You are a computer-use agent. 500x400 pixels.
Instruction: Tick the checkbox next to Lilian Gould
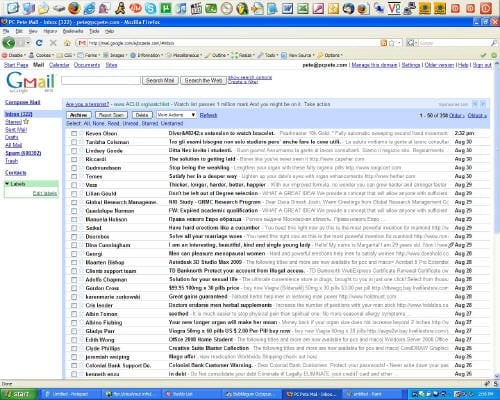tap(74, 194)
